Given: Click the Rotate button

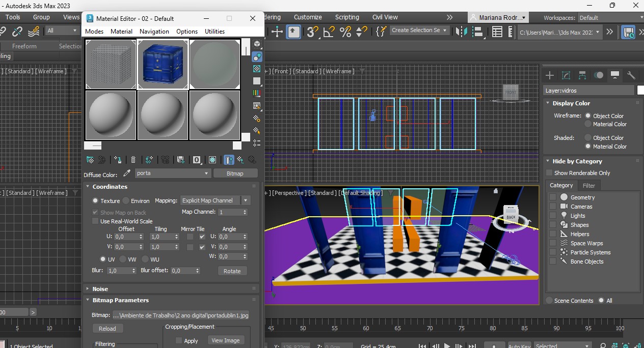Looking at the screenshot, I should pyautogui.click(x=232, y=271).
